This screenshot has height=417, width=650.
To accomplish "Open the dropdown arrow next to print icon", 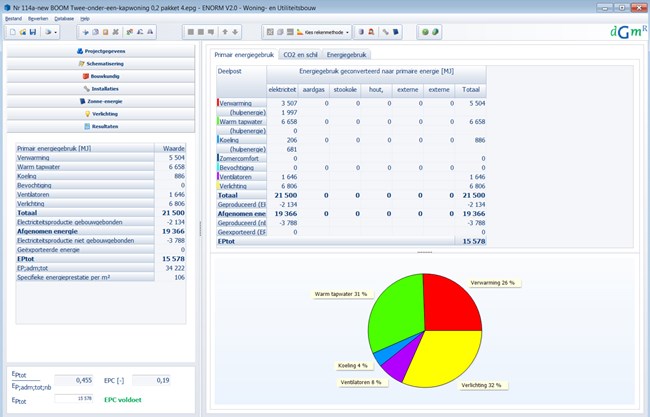I will coord(56,32).
